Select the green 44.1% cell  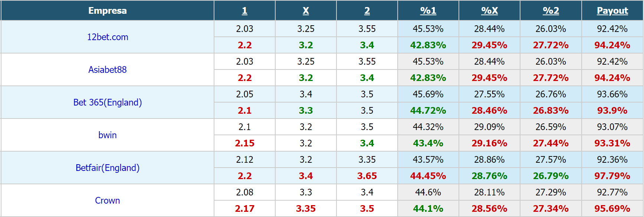click(x=428, y=209)
